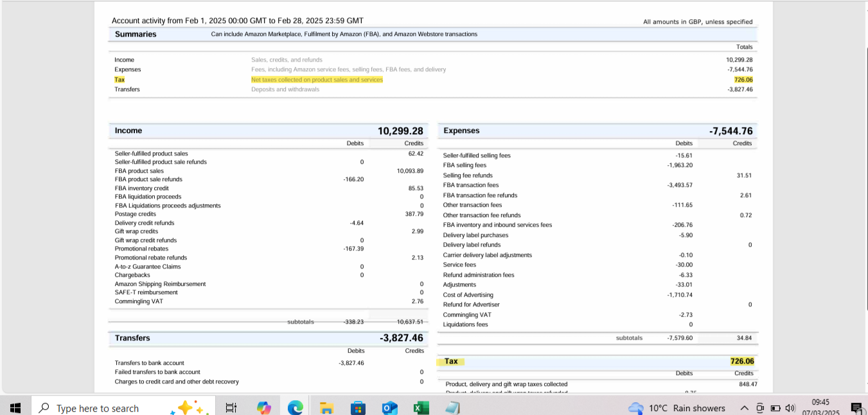Click the 'Liquidations fees' row label
Screen dimensions: 868x415
click(x=465, y=324)
